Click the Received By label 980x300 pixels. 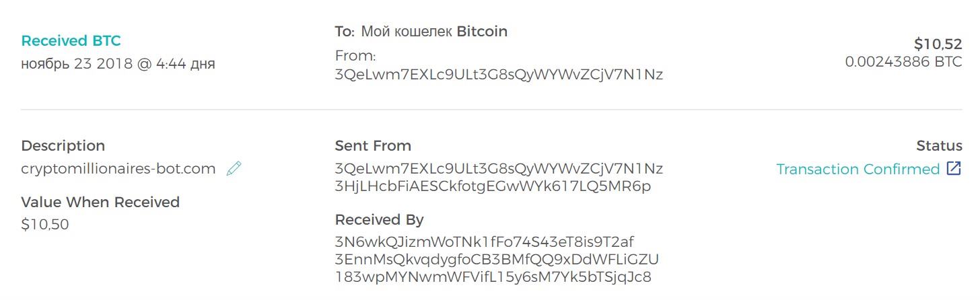tap(380, 220)
